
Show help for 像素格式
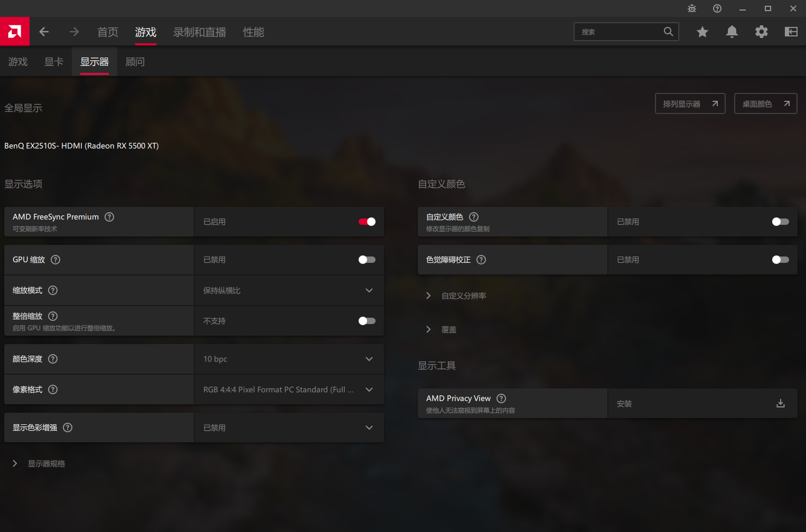tap(53, 389)
